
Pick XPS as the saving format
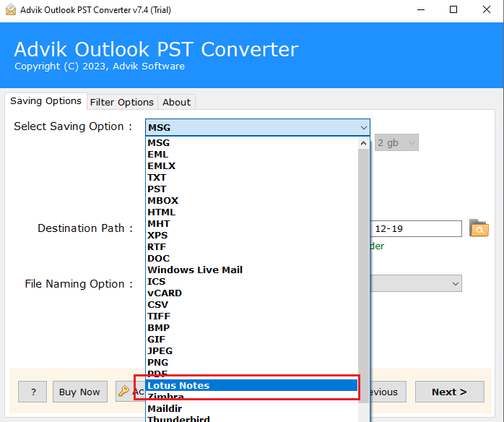252,236
